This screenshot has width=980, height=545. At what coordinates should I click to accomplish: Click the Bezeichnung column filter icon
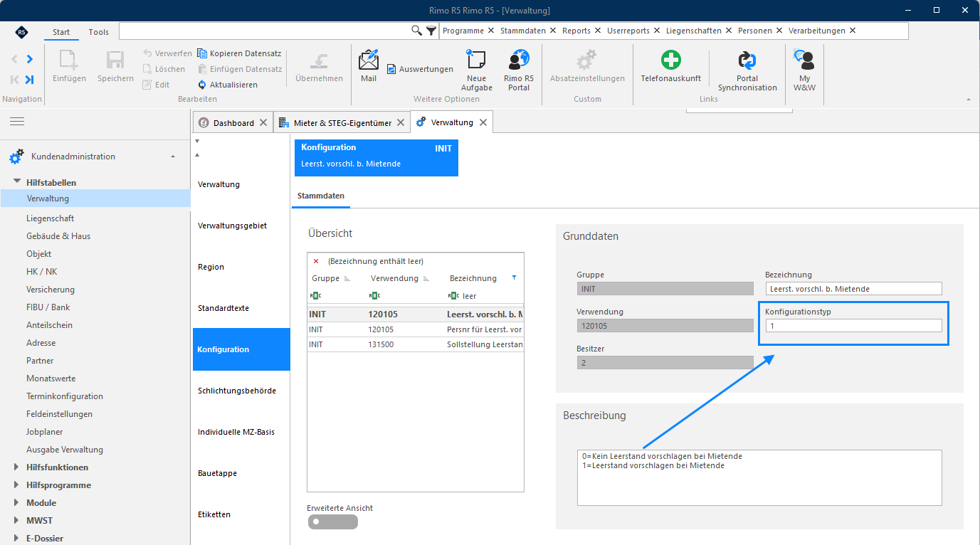coord(514,278)
